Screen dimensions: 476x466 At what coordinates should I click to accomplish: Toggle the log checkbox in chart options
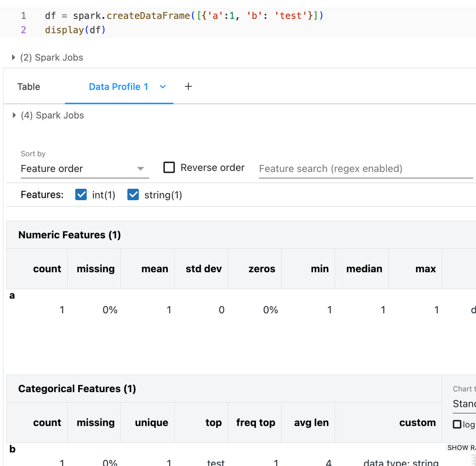pyautogui.click(x=457, y=424)
